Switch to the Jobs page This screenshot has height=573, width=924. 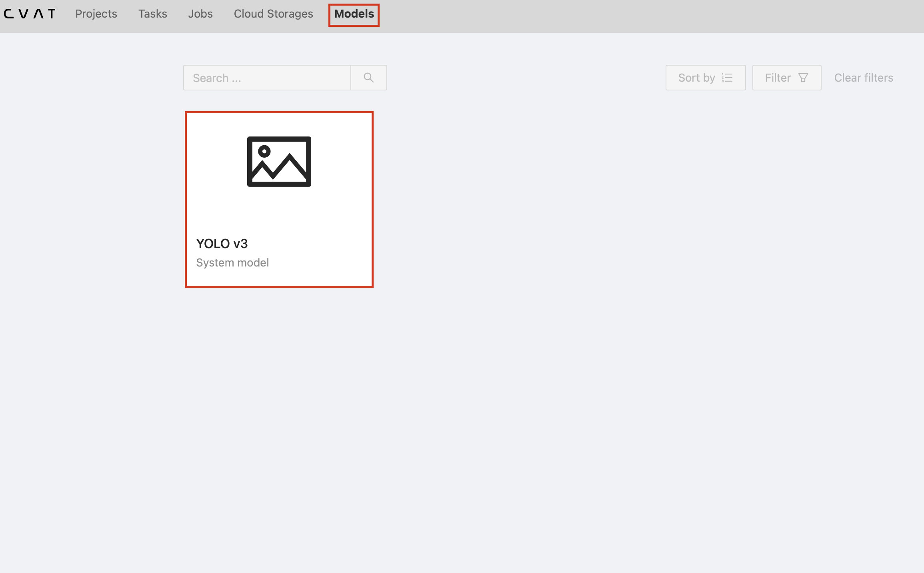pos(200,14)
